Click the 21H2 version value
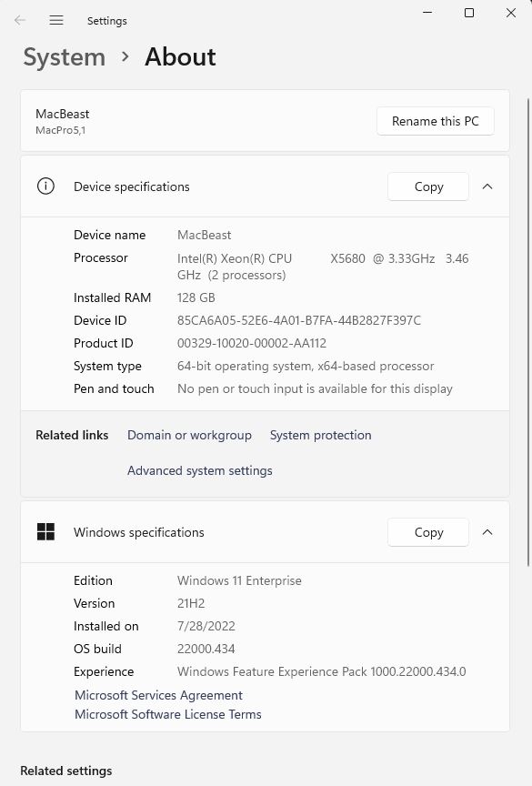This screenshot has width=532, height=786. pos(191,603)
